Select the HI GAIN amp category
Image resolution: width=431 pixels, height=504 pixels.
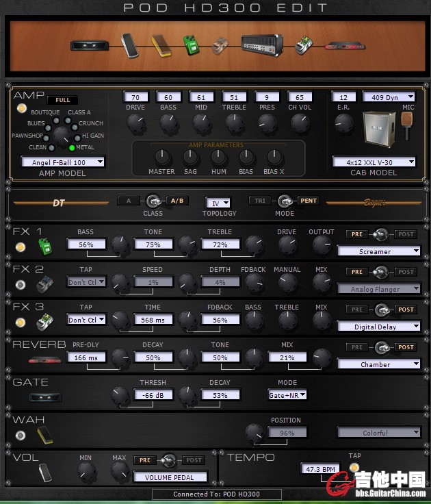pos(77,138)
